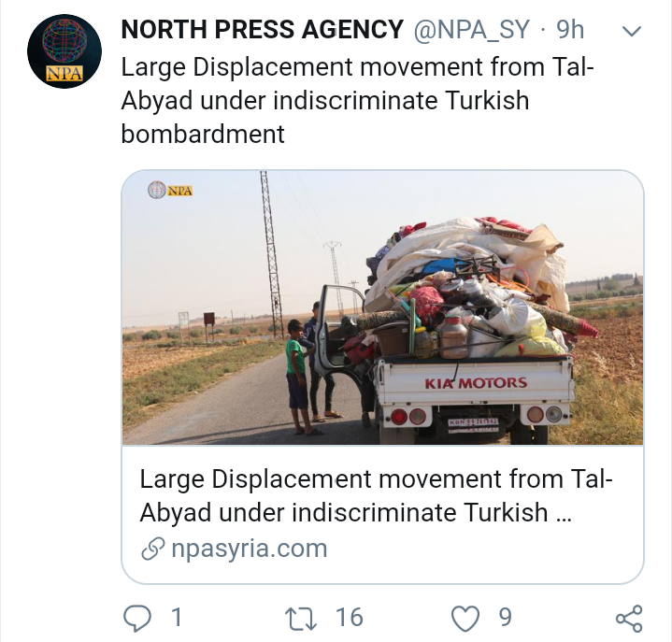Like the tweet with the heart icon
This screenshot has height=642, width=672.
[465, 619]
